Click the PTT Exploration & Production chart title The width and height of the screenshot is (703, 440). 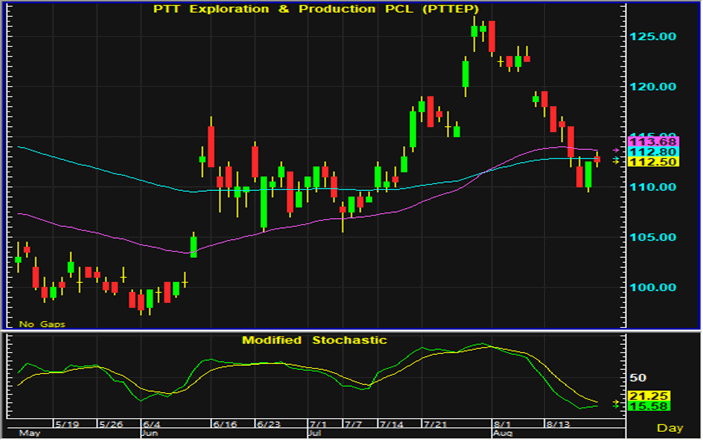(314, 10)
